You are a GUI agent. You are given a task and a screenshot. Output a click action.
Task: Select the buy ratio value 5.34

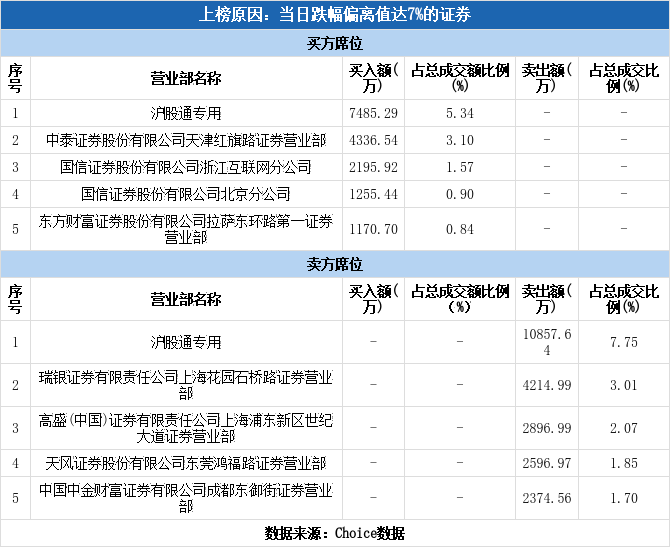(460, 113)
